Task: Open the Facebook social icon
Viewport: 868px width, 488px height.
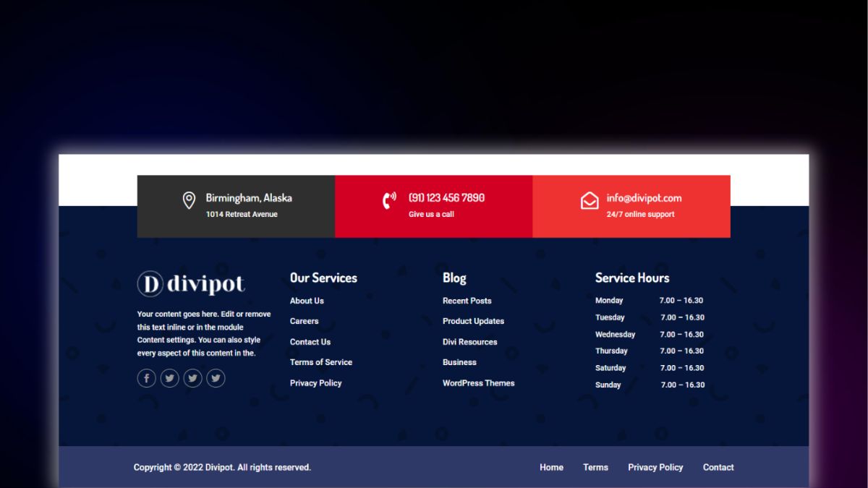Action: pos(146,378)
